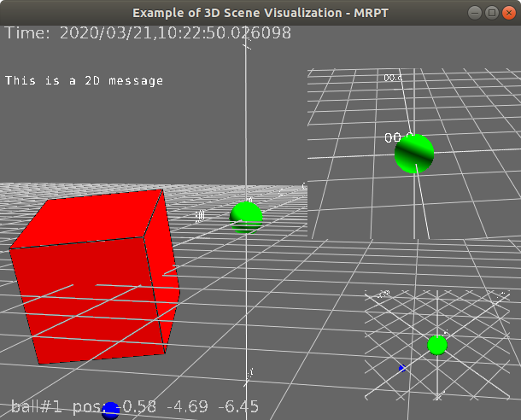Screen dimensions: 521x420
Task: Minimize the MRPT window
Action: [x=474, y=12]
